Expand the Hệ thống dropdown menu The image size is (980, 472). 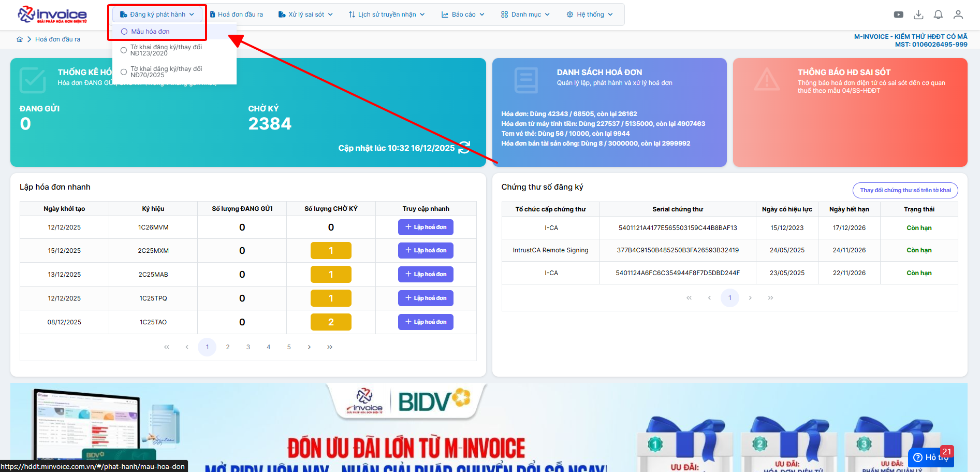coord(590,15)
